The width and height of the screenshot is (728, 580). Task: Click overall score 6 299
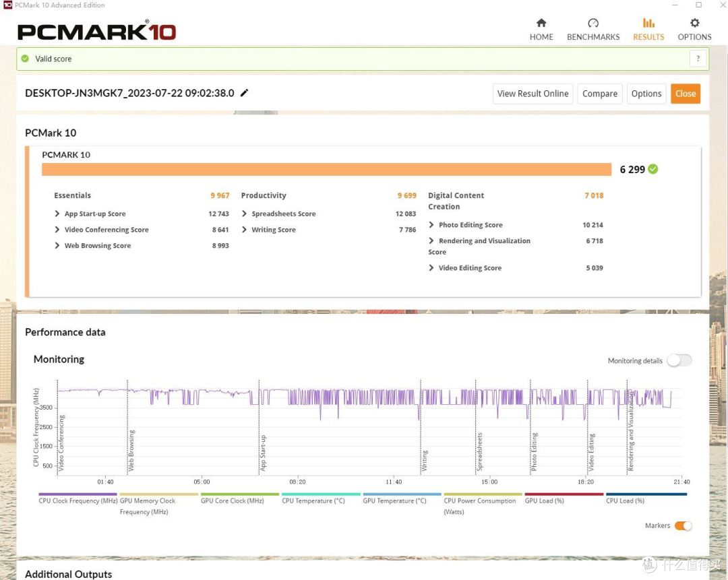[632, 169]
